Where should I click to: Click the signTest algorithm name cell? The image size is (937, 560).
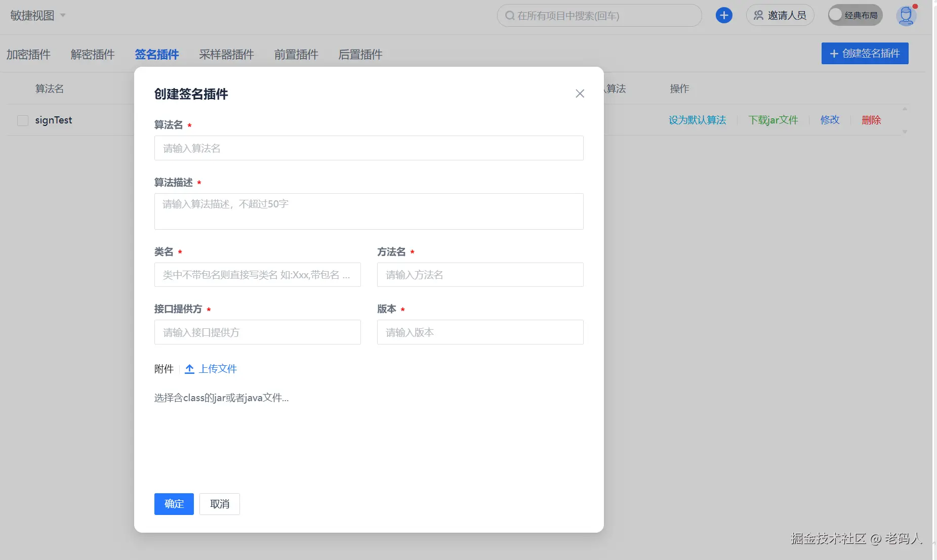click(x=54, y=120)
